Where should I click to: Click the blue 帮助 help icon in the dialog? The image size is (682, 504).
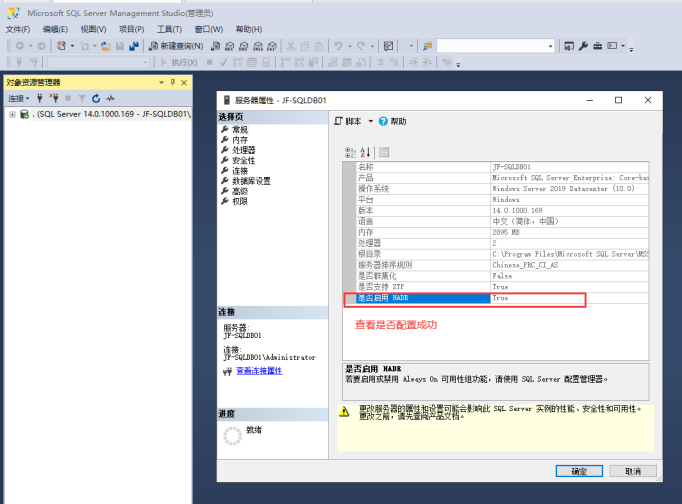[383, 121]
